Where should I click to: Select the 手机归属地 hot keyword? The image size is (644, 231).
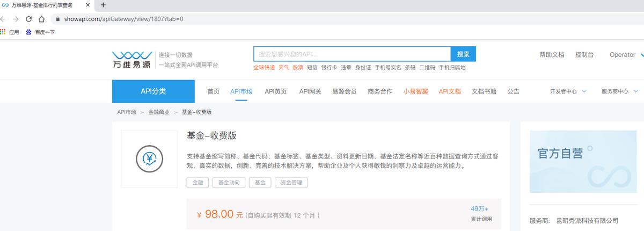pyautogui.click(x=452, y=68)
